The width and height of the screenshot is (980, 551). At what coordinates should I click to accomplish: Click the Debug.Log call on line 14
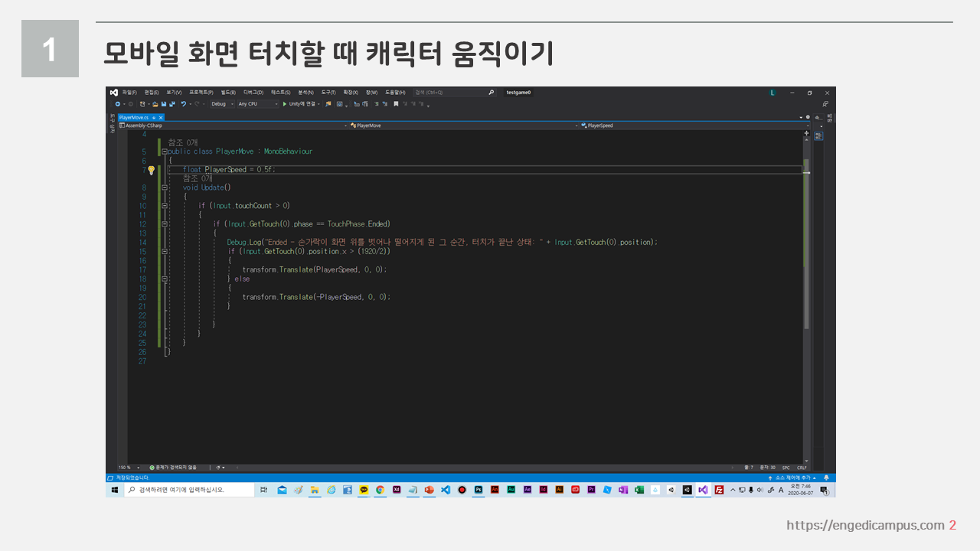point(244,242)
